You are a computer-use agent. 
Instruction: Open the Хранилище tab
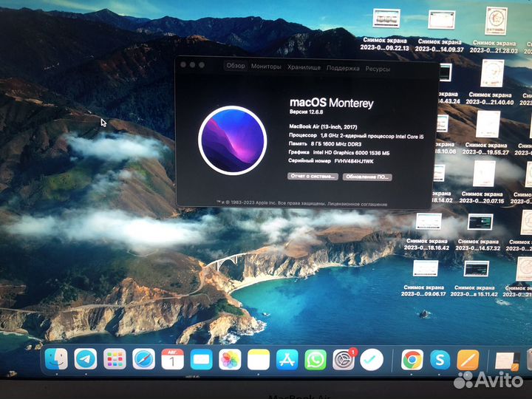point(304,67)
